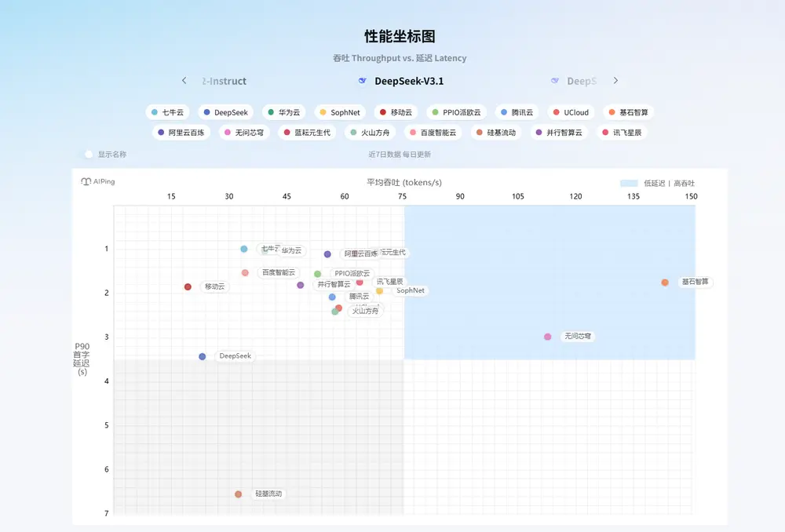
Task: Click the DeepSeek-V3.1 model icon
Action: click(x=362, y=81)
